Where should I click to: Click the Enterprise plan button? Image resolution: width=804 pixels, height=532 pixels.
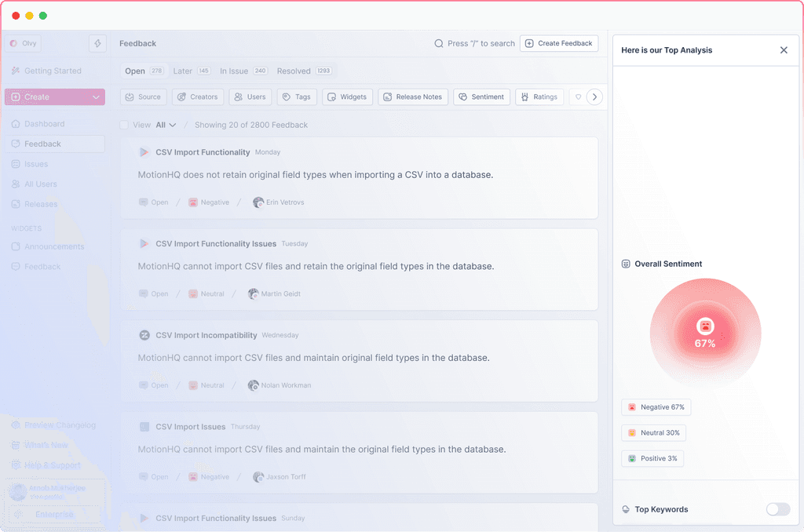[x=54, y=514]
